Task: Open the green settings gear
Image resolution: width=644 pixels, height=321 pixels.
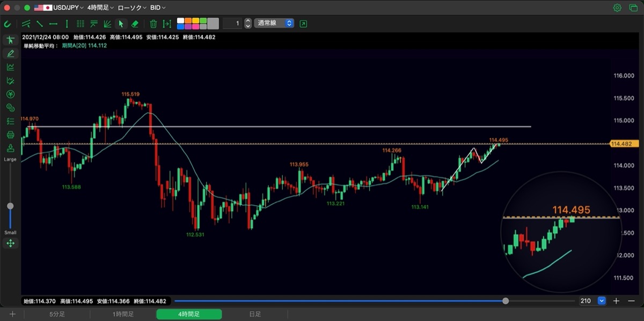Action: 617,8
